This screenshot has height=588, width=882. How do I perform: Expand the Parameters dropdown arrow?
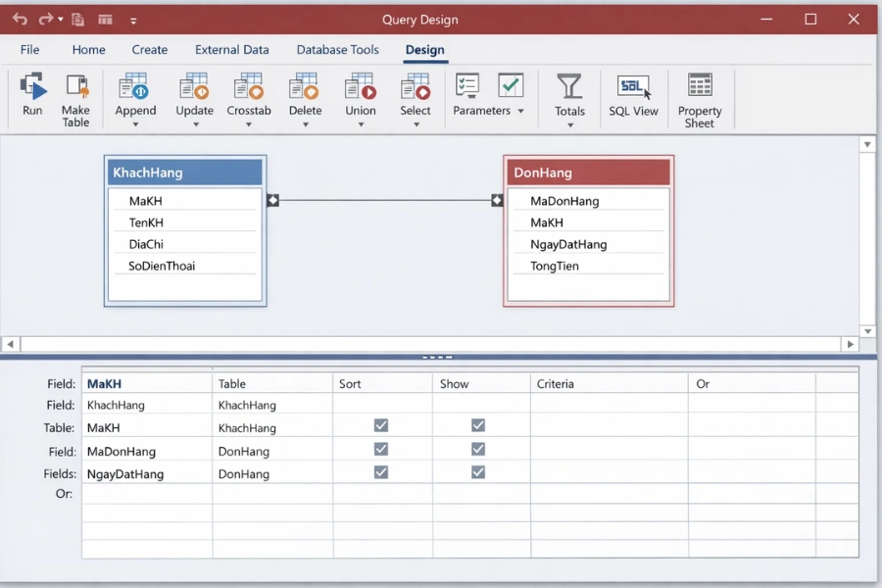point(520,111)
